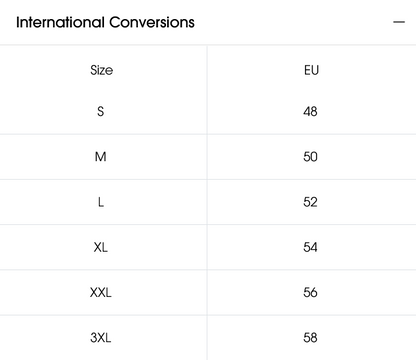Click the minus icon beside the heading
The width and height of the screenshot is (416, 360).
pyautogui.click(x=399, y=22)
